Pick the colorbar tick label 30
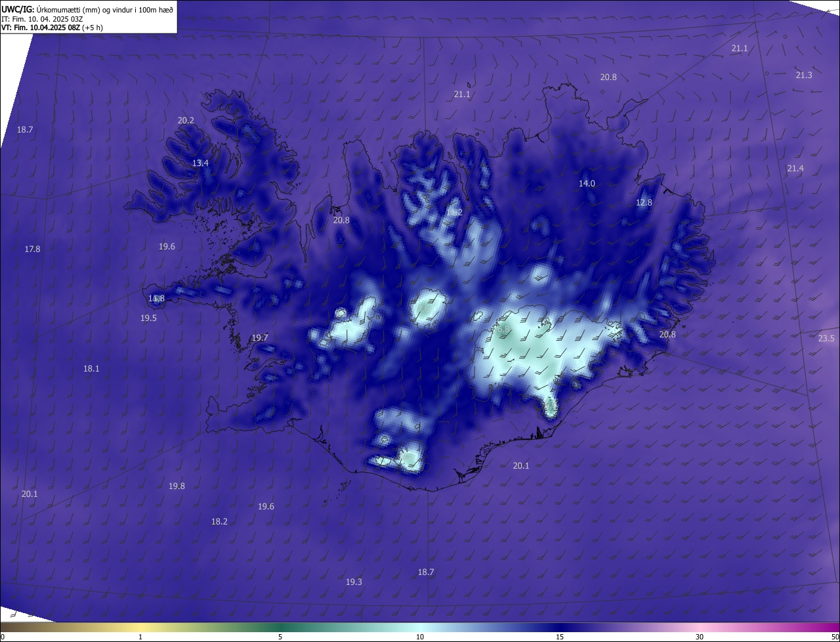This screenshot has height=642, width=840. [x=700, y=637]
